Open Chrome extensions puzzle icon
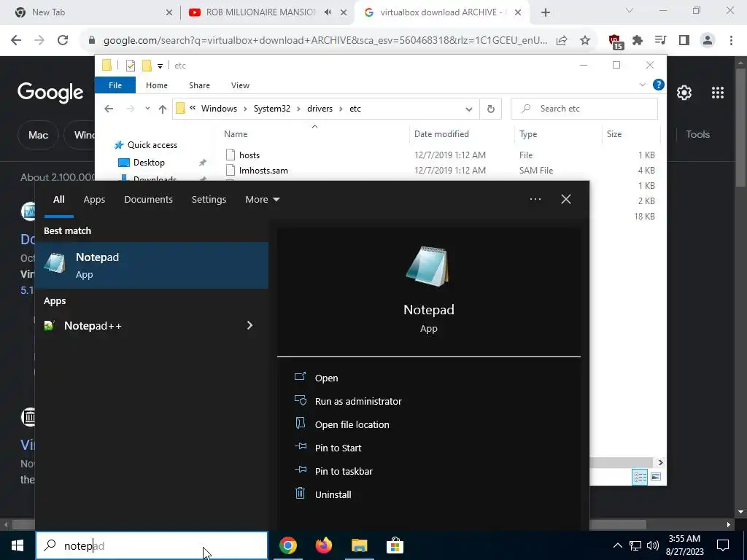The height and width of the screenshot is (560, 747). [x=638, y=41]
